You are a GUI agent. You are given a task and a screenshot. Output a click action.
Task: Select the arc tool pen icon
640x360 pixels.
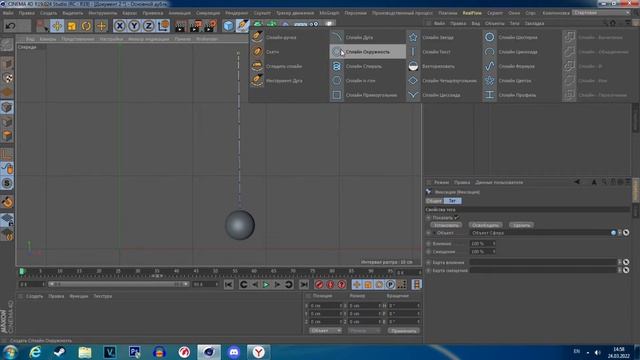tap(257, 80)
